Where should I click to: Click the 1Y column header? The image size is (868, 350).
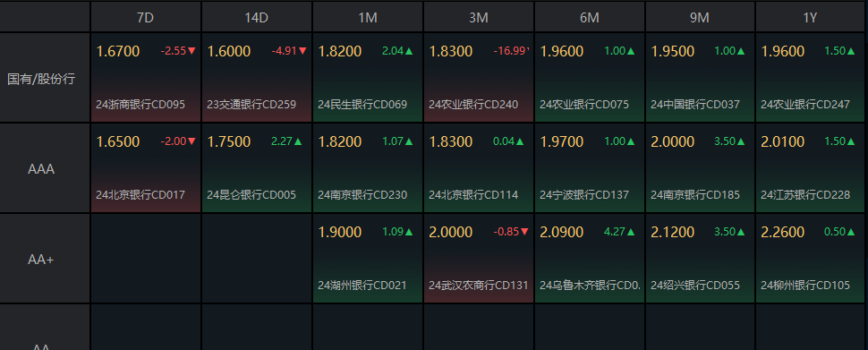coord(811,17)
